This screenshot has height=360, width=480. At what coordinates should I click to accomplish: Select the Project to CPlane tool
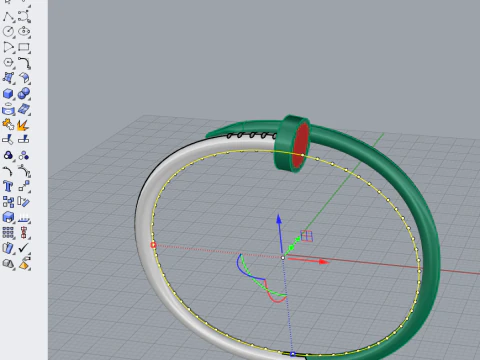(x=24, y=217)
